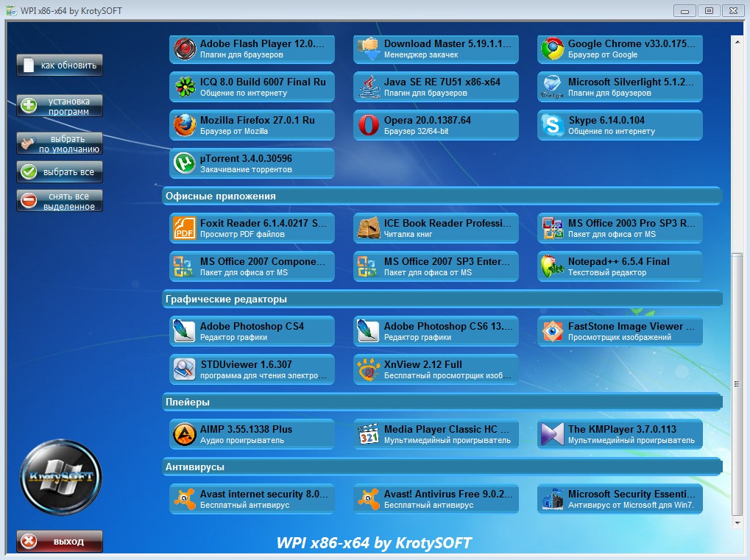The width and height of the screenshot is (750, 560).
Task: Click the Notepad++ chameleon icon
Action: click(553, 266)
